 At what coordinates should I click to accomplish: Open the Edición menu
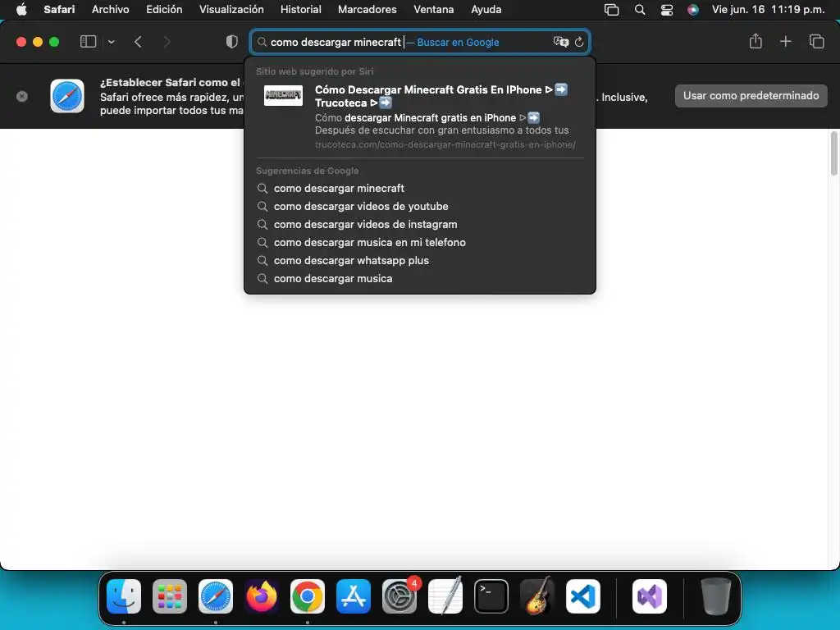point(164,10)
